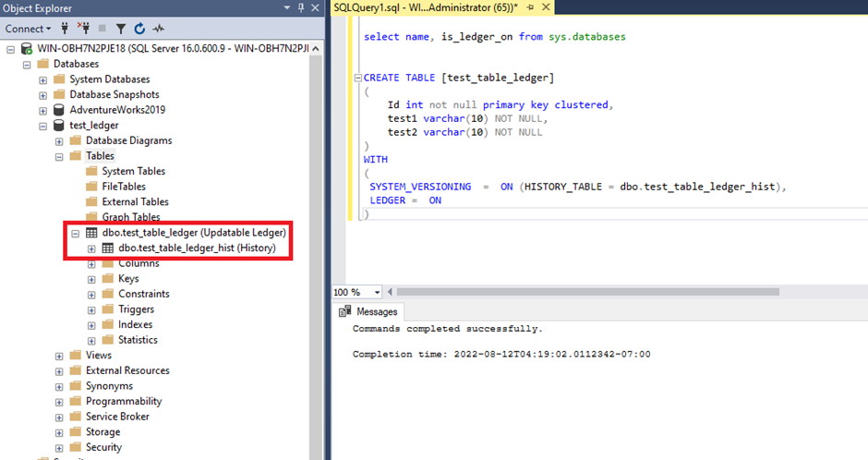Expand the Service Broker folder
The width and height of the screenshot is (868, 460).
pos(59,418)
